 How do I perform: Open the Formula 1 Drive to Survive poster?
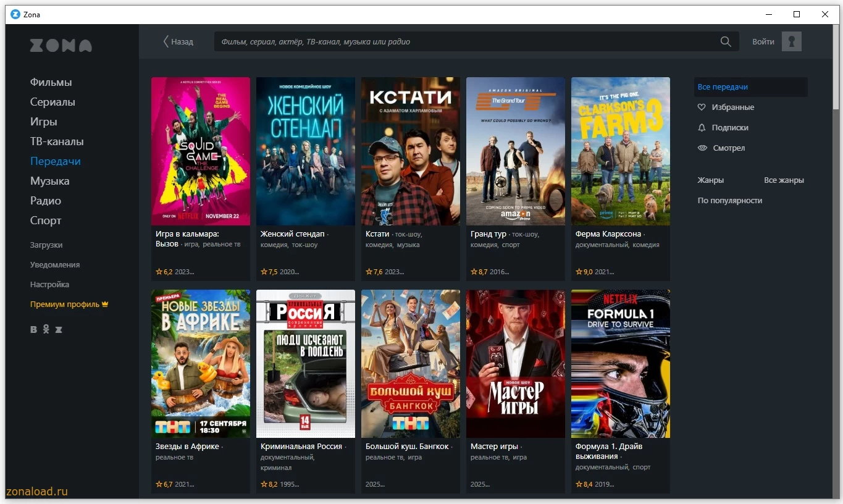pyautogui.click(x=621, y=364)
